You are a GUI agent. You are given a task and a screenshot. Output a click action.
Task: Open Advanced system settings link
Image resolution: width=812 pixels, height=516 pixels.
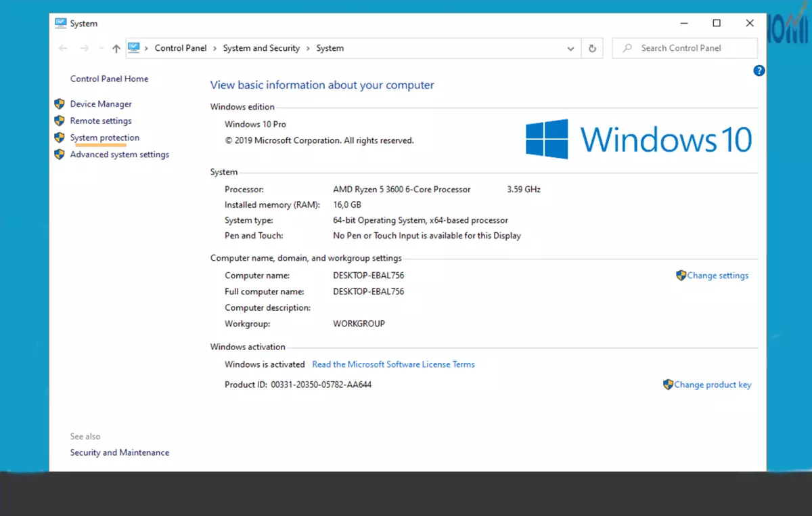point(120,154)
